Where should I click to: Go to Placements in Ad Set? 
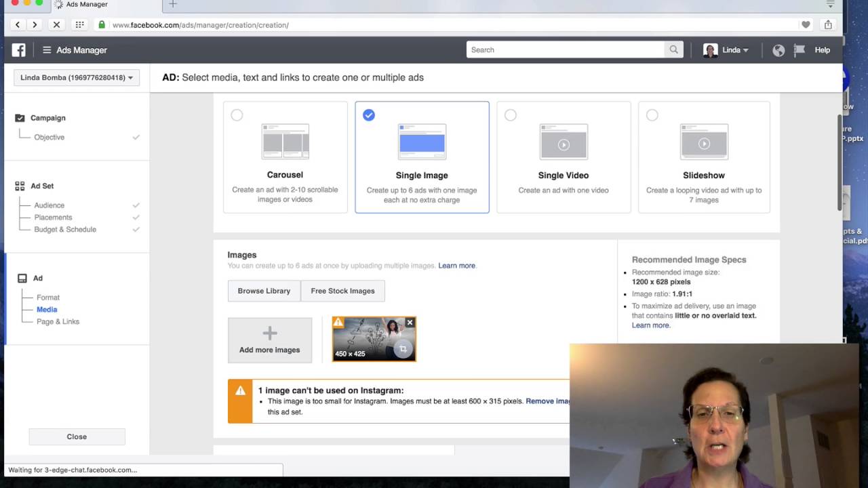click(53, 218)
